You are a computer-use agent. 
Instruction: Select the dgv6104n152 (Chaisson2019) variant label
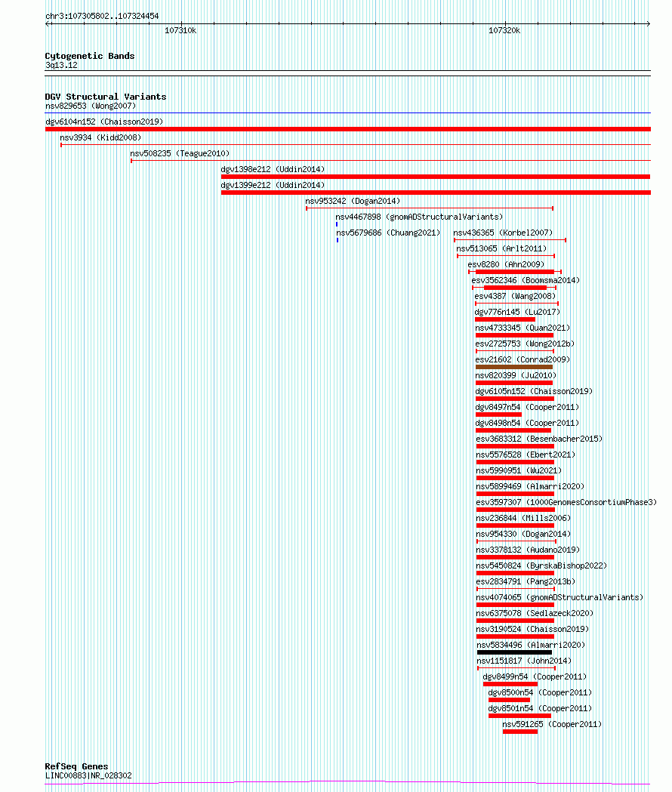(104, 122)
